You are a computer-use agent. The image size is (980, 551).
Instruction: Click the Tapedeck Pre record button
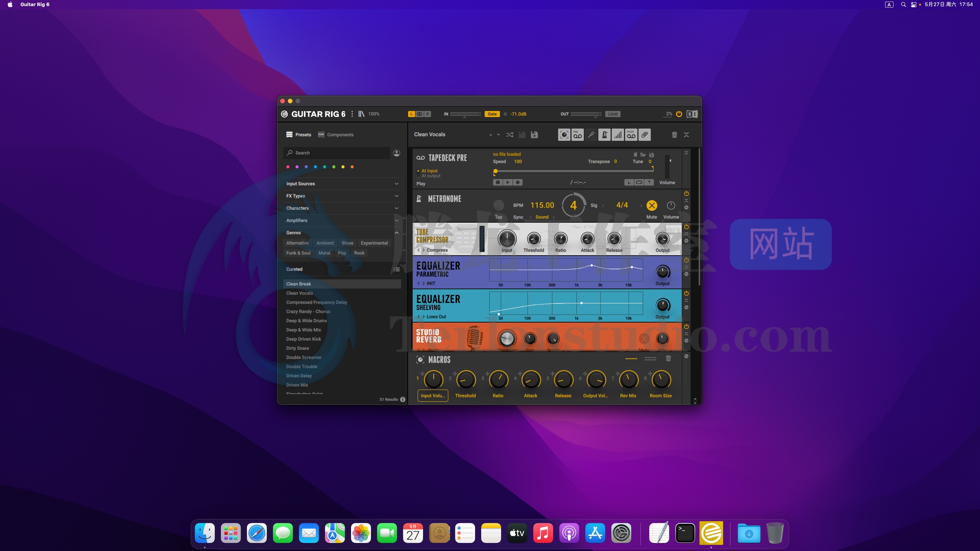[518, 183]
